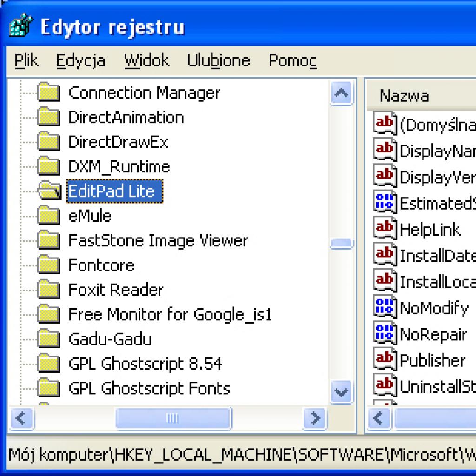Select the EditPad Lite key
The image size is (476, 476).
coord(114,191)
